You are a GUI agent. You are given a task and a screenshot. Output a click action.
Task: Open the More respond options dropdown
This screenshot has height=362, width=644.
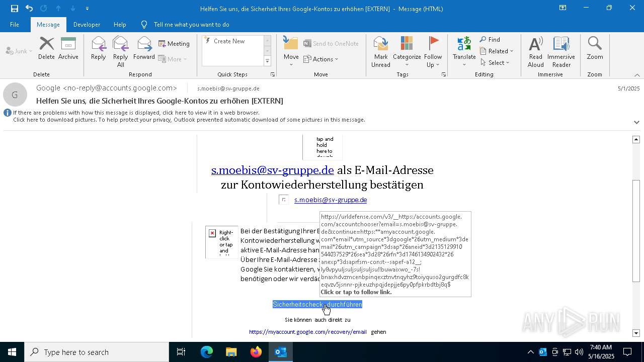[x=173, y=59]
